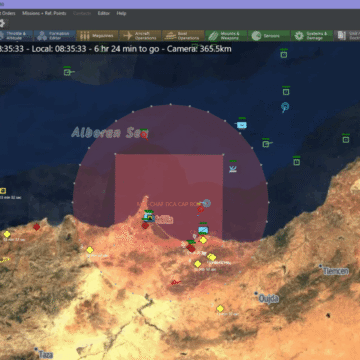Viewport: 360px width, 360px height.
Task: Select the light blue unit inside the red square
Action: (x=203, y=230)
